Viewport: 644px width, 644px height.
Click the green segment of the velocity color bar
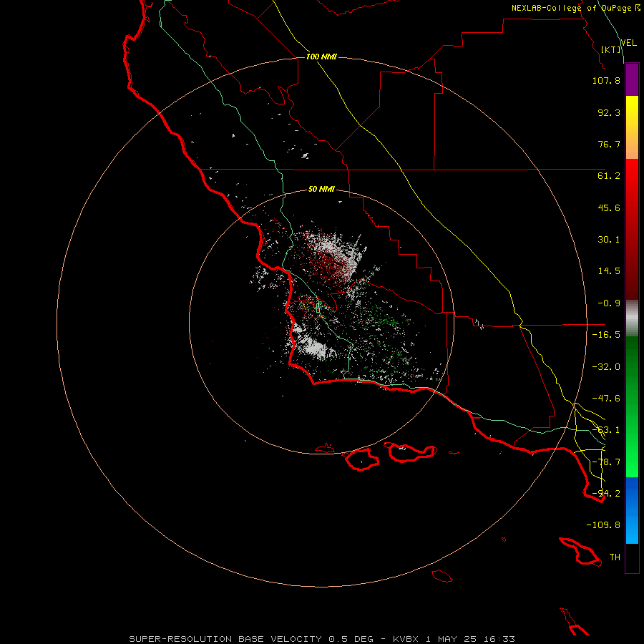coord(632,406)
